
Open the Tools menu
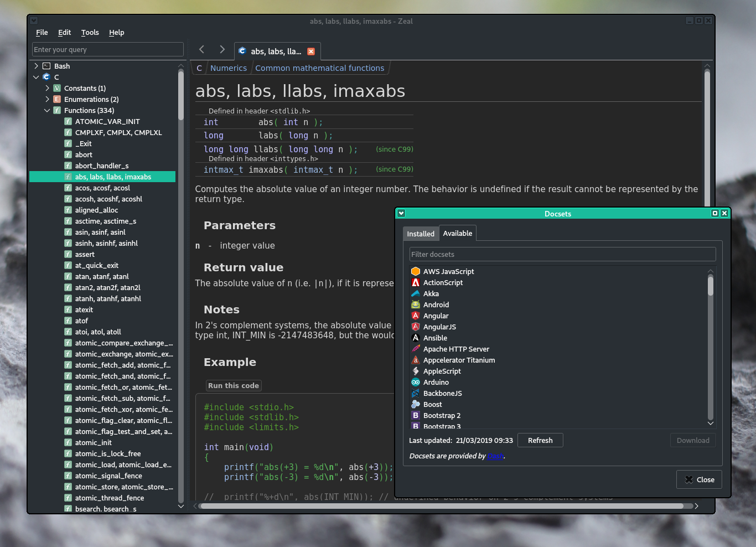(90, 33)
